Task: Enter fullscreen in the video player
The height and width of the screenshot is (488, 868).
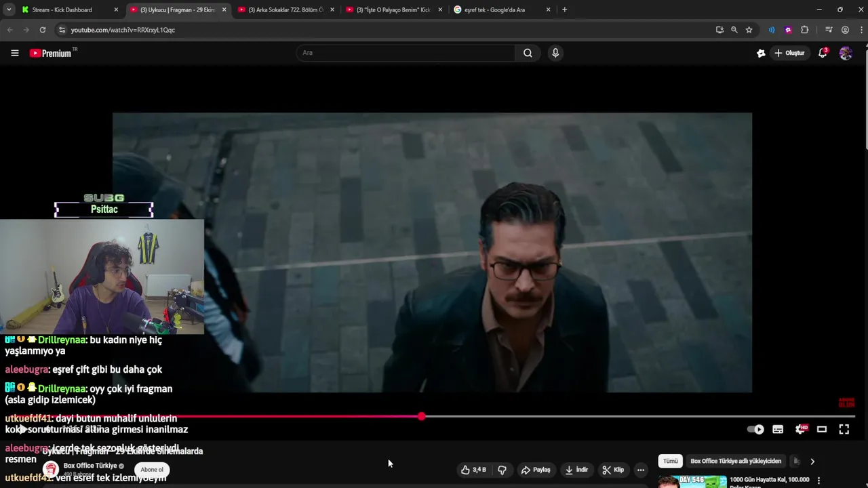Action: point(844,429)
